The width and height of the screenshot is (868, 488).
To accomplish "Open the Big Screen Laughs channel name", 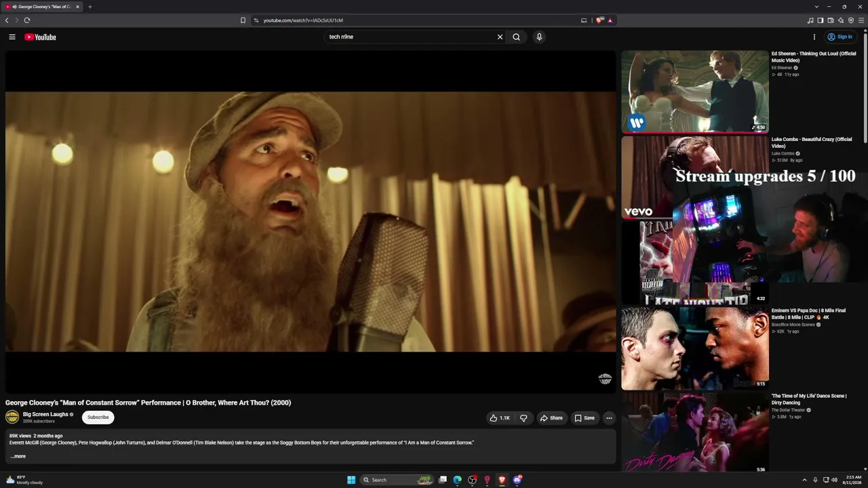I will click(x=45, y=414).
